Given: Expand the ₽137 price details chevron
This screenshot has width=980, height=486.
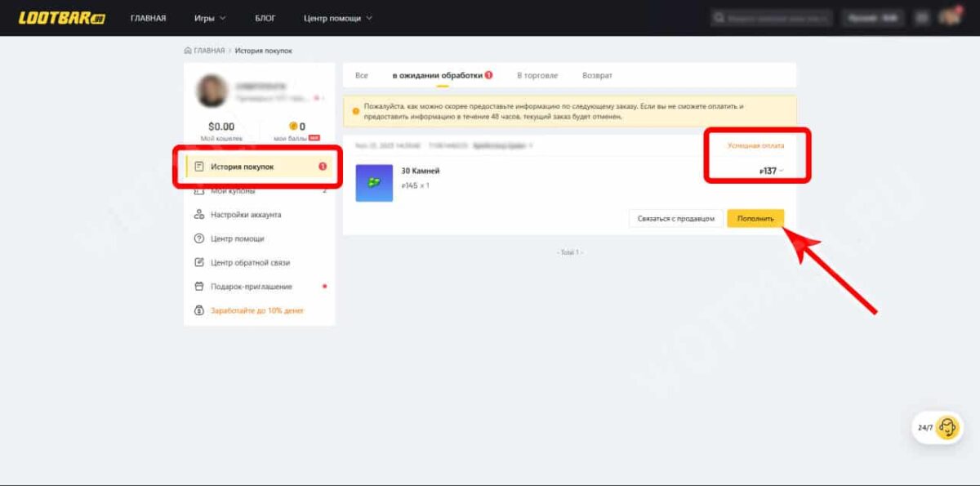Looking at the screenshot, I should 782,171.
